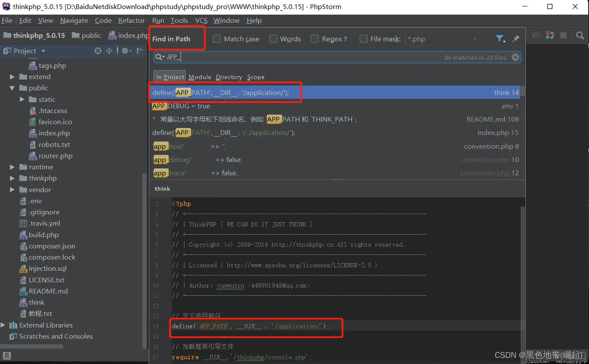Enable the File mask checkbox
The height and width of the screenshot is (364, 589).
click(363, 39)
